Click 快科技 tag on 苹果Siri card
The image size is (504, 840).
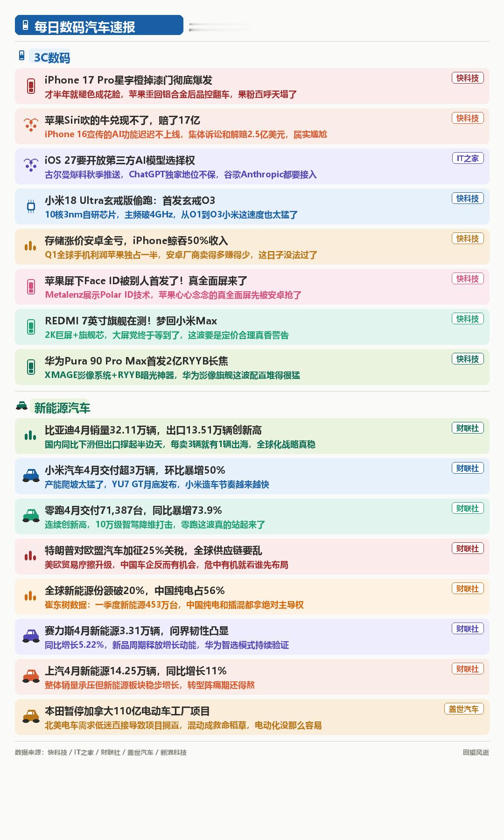(x=468, y=118)
